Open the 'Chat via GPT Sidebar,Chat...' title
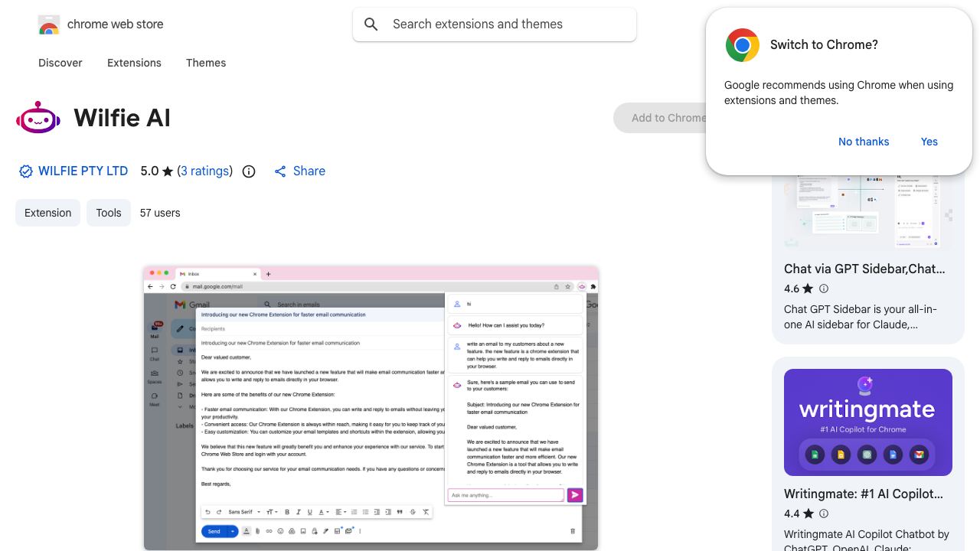This screenshot has height=551, width=980. pos(864,269)
